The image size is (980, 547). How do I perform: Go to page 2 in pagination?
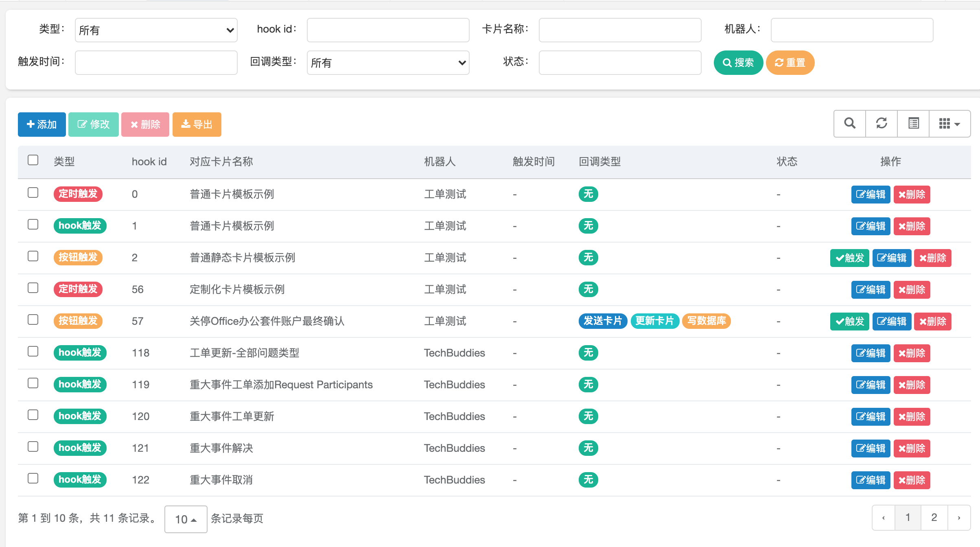pyautogui.click(x=934, y=517)
